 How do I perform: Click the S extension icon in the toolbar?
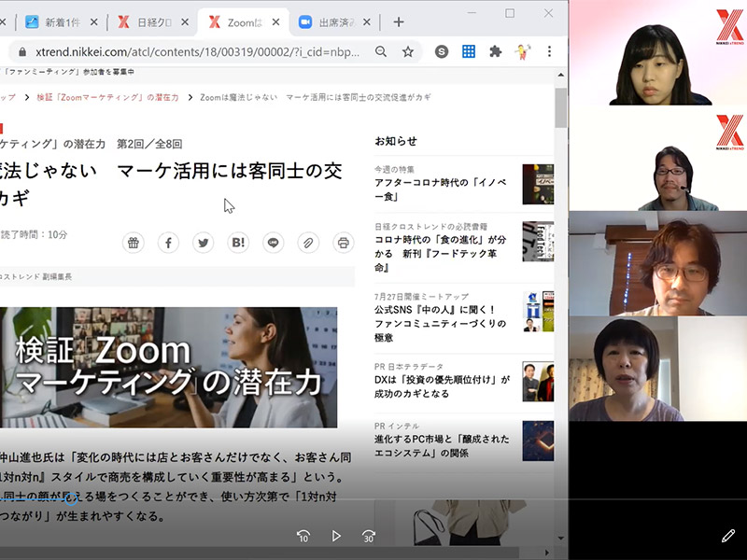(x=441, y=51)
